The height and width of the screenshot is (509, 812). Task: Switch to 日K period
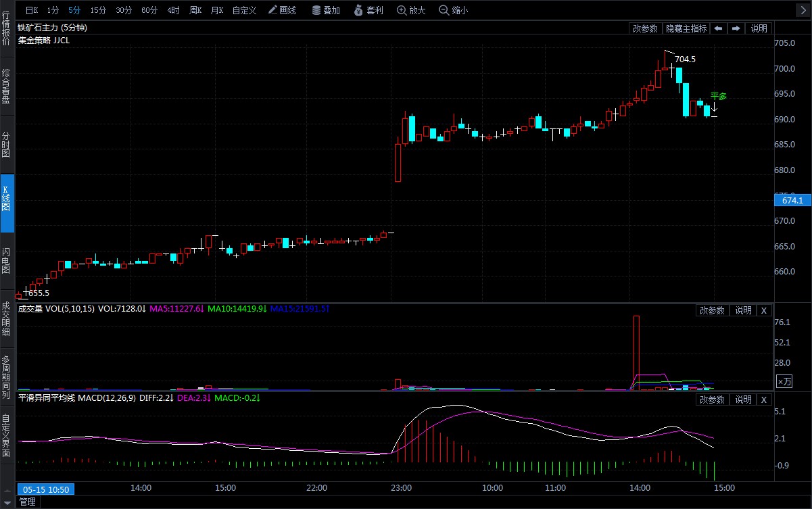(x=32, y=10)
